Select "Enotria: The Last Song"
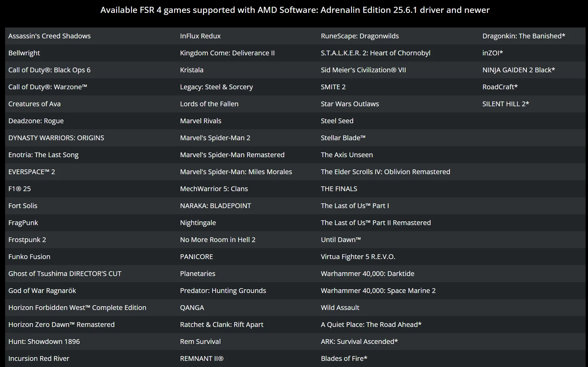Viewport: 588px width, 367px height. (43, 155)
